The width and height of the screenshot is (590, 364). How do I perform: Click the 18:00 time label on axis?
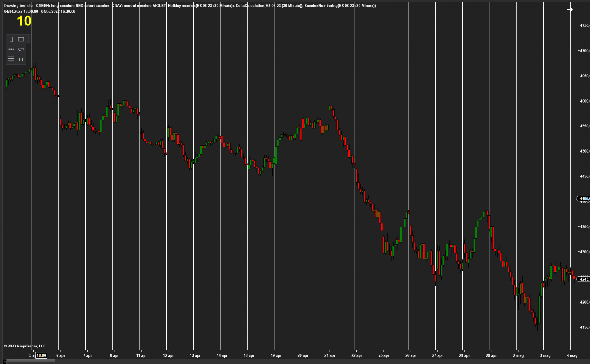coord(41,355)
